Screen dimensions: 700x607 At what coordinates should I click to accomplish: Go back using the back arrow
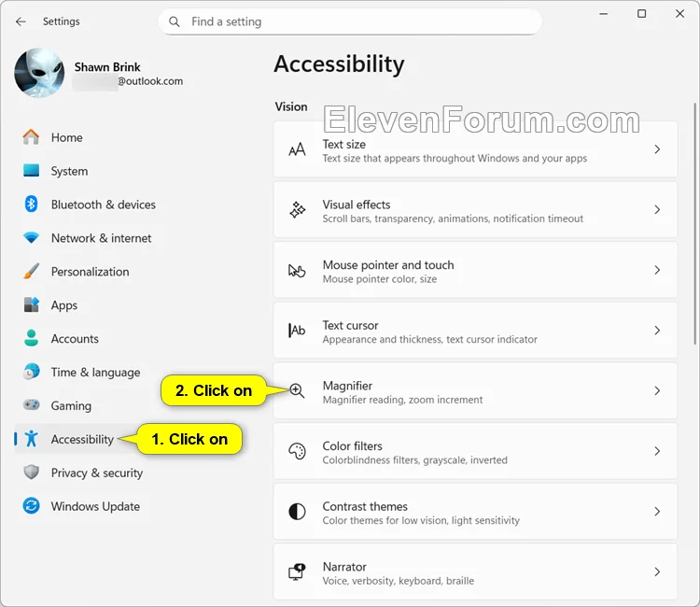[21, 21]
